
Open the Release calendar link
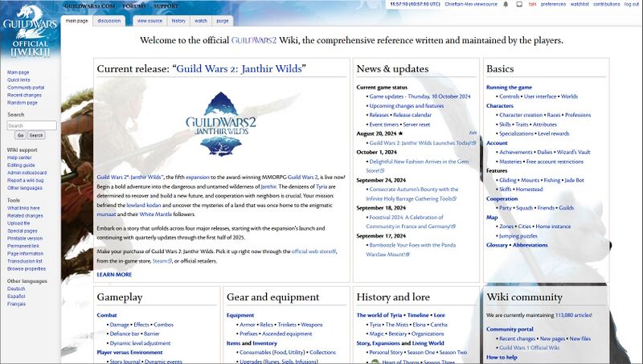pyautogui.click(x=412, y=115)
